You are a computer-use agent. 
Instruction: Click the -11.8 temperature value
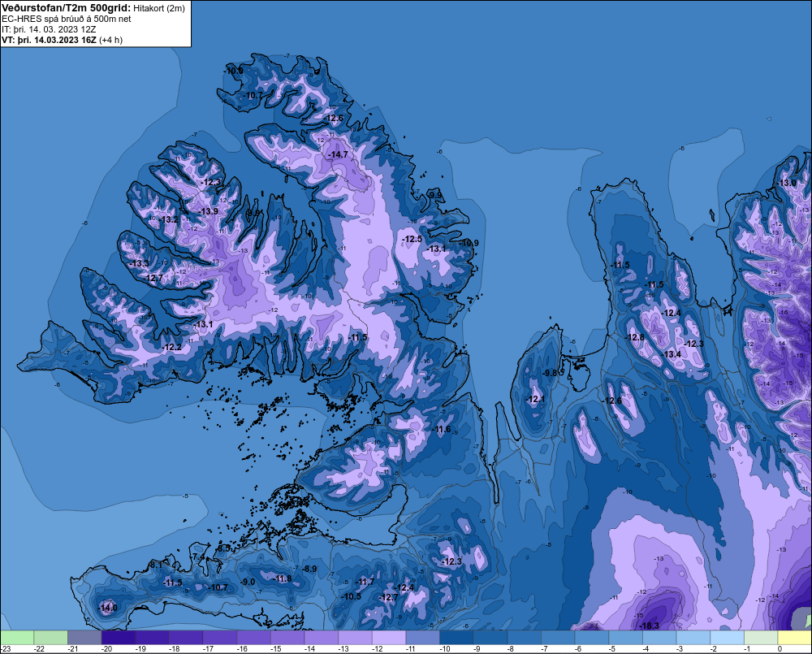283,578
